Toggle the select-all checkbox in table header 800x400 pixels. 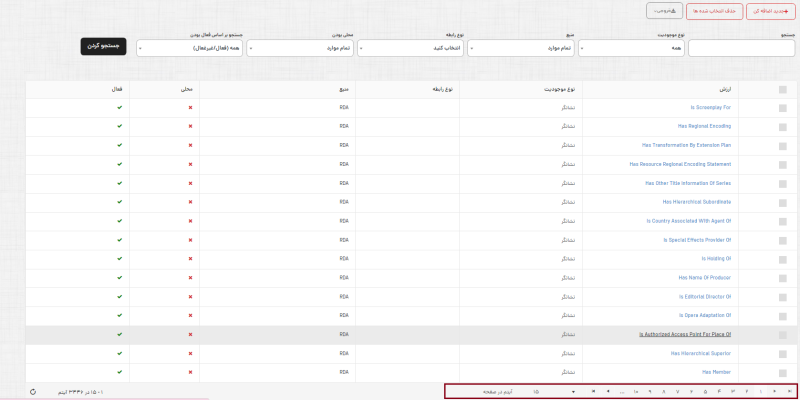point(782,88)
